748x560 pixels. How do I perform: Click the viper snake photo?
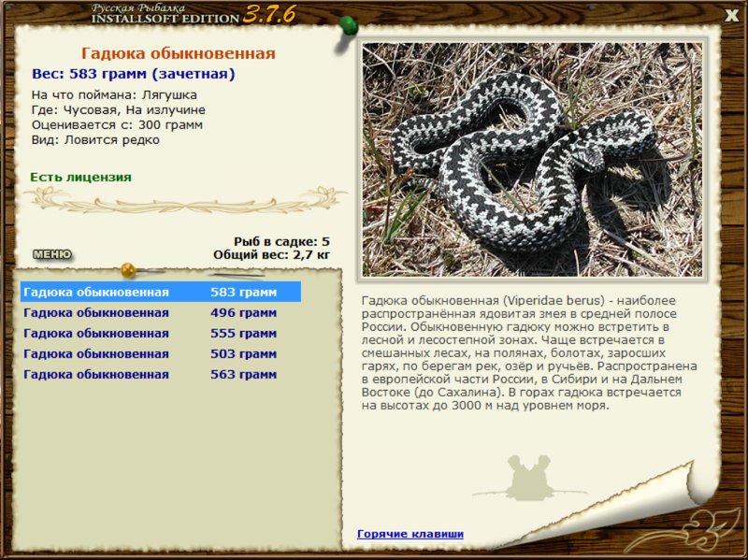(532, 159)
